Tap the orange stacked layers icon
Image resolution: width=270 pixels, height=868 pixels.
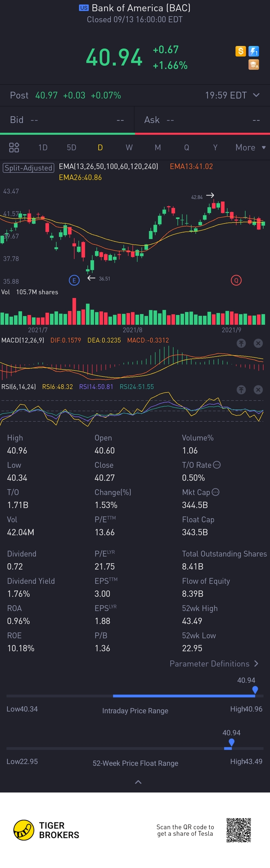tap(253, 64)
